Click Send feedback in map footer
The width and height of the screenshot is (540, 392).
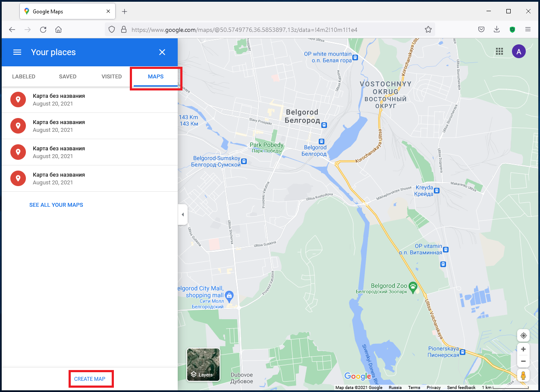pos(461,388)
